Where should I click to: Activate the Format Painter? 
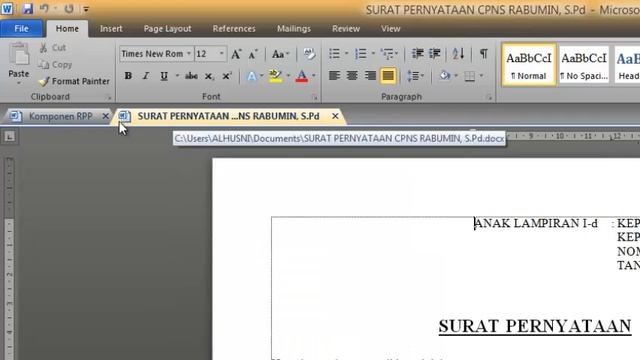coord(74,81)
